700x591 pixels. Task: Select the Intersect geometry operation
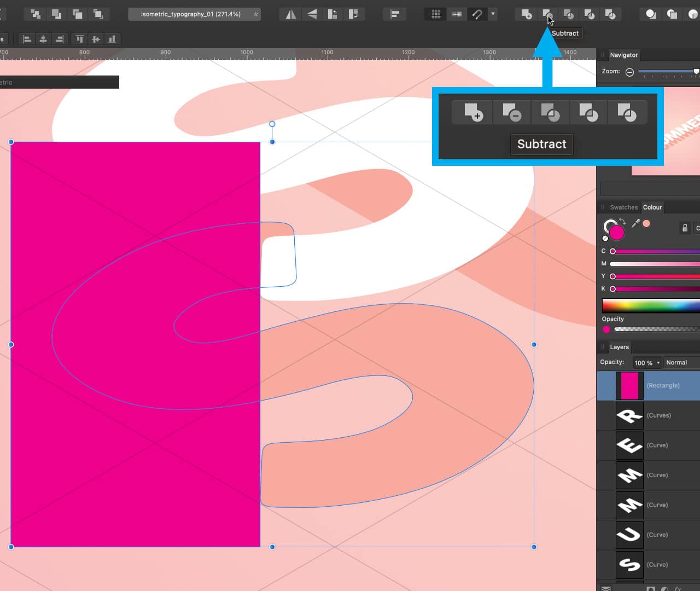[x=569, y=15]
